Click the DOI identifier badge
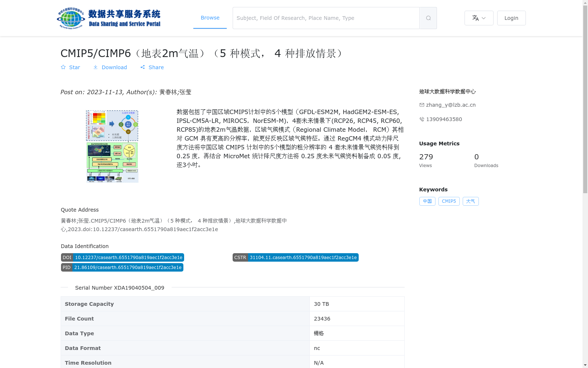This screenshot has height=368, width=588. click(x=122, y=258)
